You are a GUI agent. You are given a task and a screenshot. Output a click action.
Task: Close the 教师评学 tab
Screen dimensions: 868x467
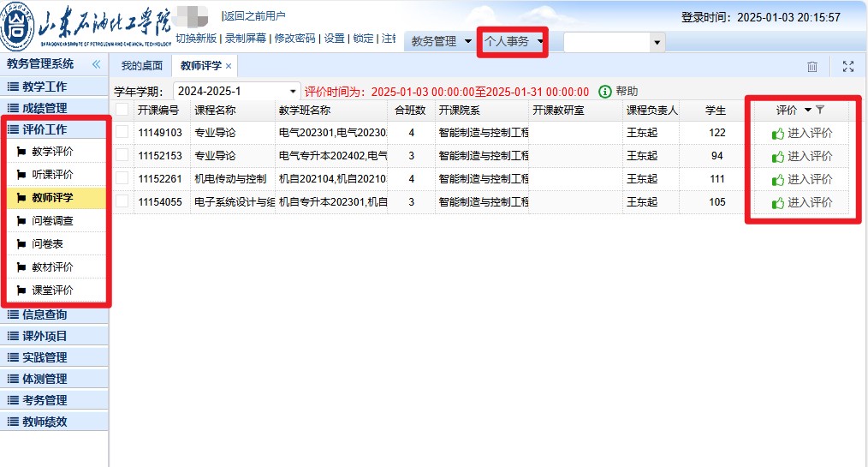coord(229,66)
